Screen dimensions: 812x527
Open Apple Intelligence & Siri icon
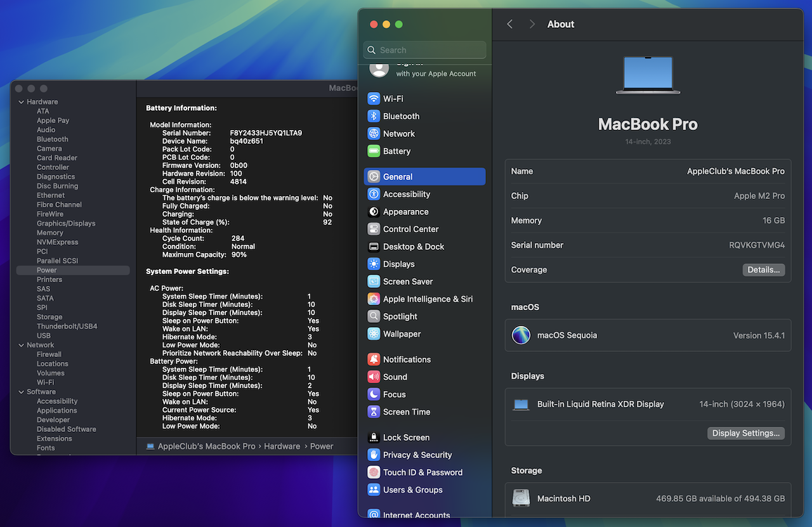click(374, 299)
